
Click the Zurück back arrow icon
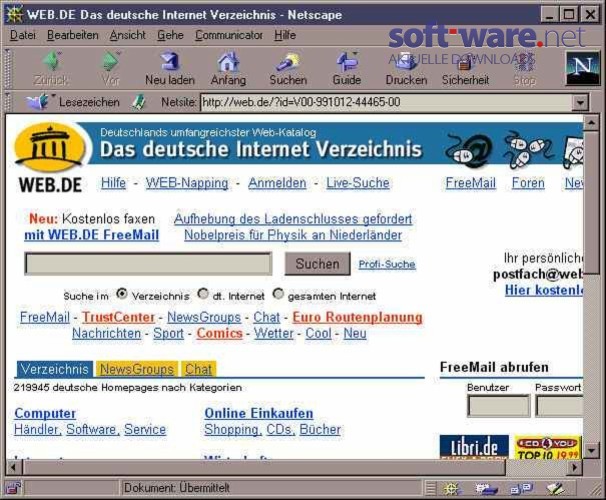[x=51, y=61]
